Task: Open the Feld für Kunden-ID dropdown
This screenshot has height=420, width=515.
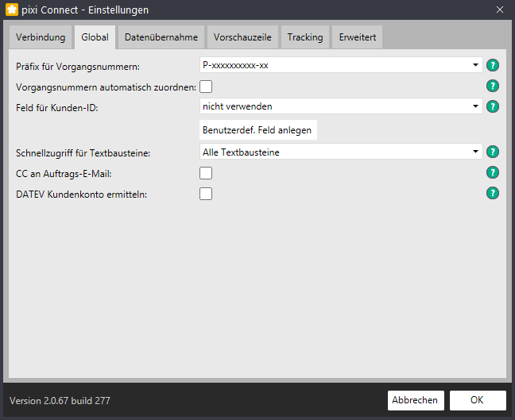Action: click(x=341, y=106)
